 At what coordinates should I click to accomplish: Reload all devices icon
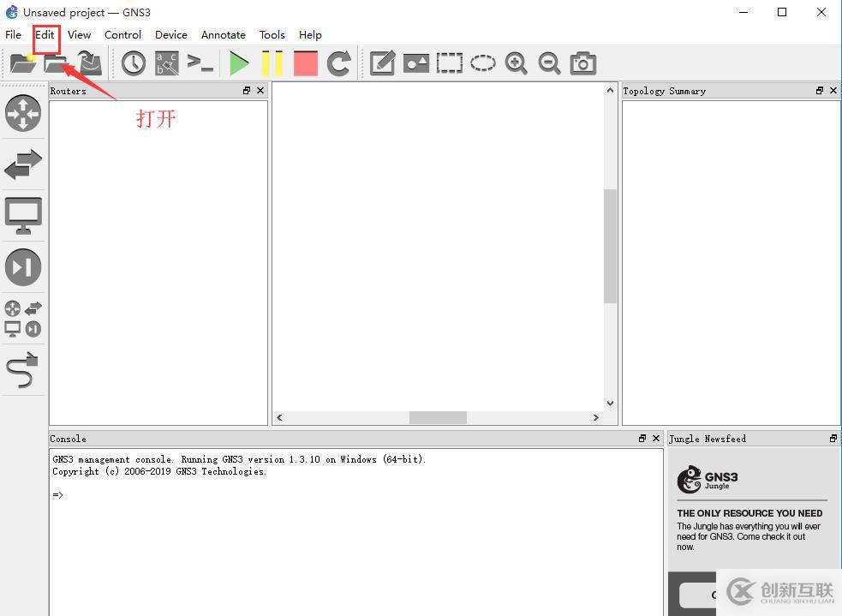click(x=339, y=63)
